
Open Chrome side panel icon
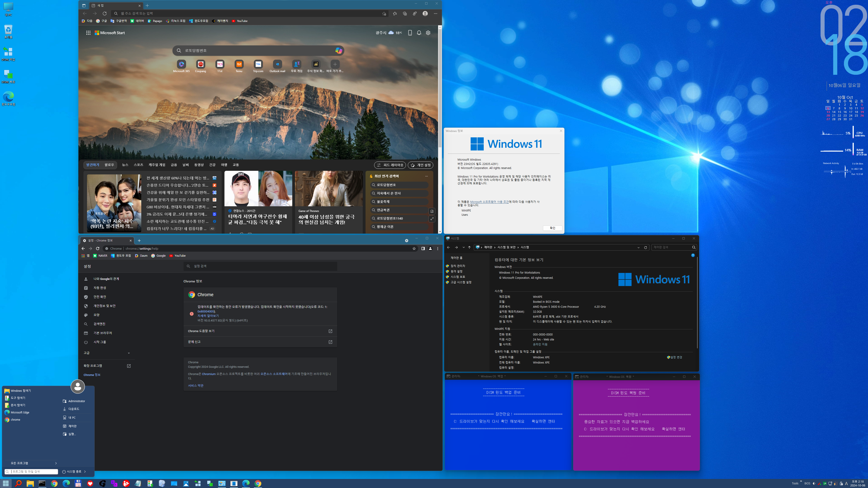click(x=423, y=249)
